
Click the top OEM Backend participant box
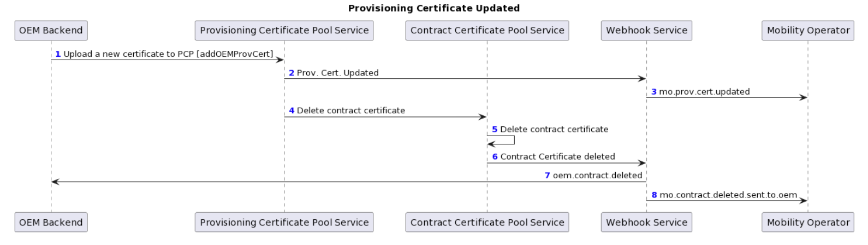[51, 31]
